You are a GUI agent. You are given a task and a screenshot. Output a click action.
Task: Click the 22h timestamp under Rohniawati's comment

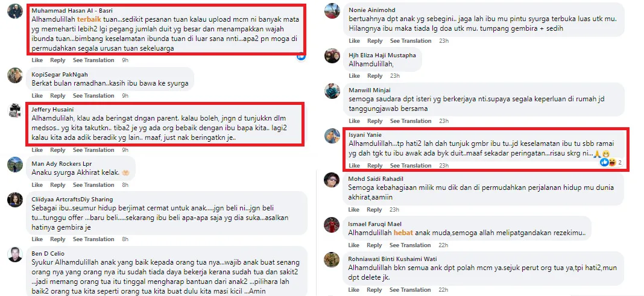pyautogui.click(x=443, y=290)
